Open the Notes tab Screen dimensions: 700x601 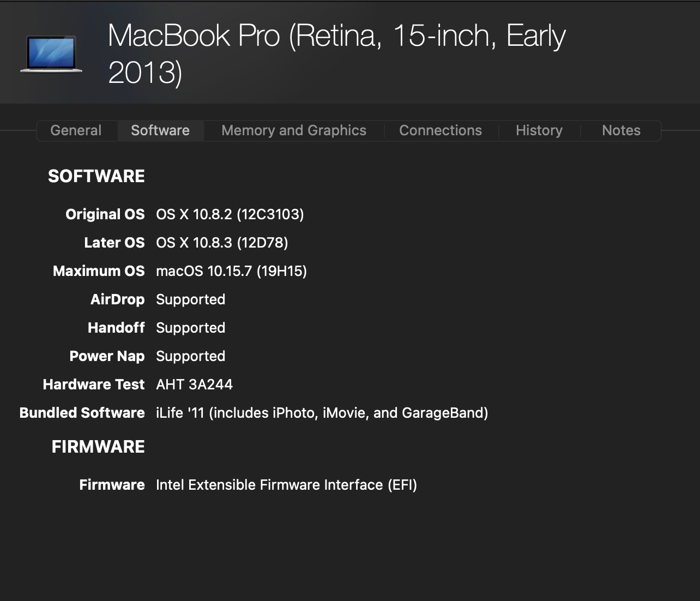tap(621, 130)
